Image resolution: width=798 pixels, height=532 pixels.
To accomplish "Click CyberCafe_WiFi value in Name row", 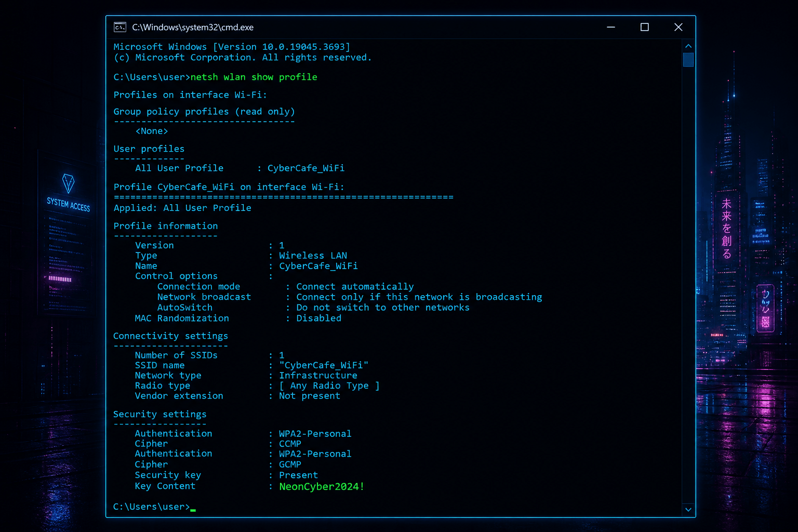I will click(318, 266).
